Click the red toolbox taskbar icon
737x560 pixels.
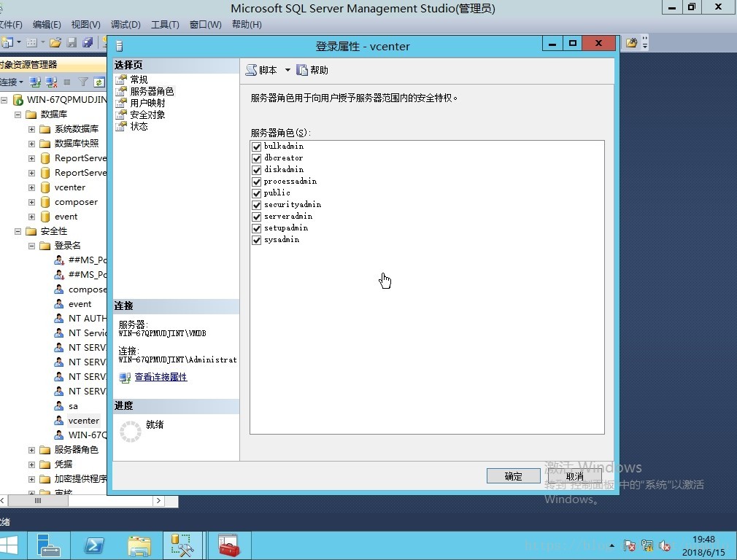click(229, 545)
